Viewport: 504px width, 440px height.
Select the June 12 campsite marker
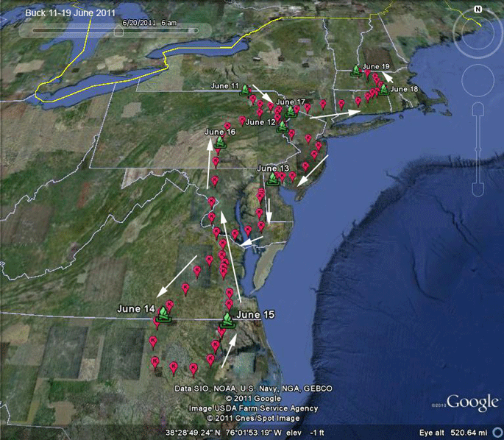(283, 127)
